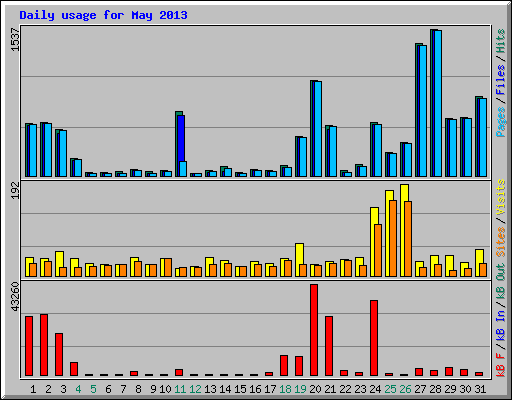Click green day 4 label
512x400 pixels.
tap(78, 389)
